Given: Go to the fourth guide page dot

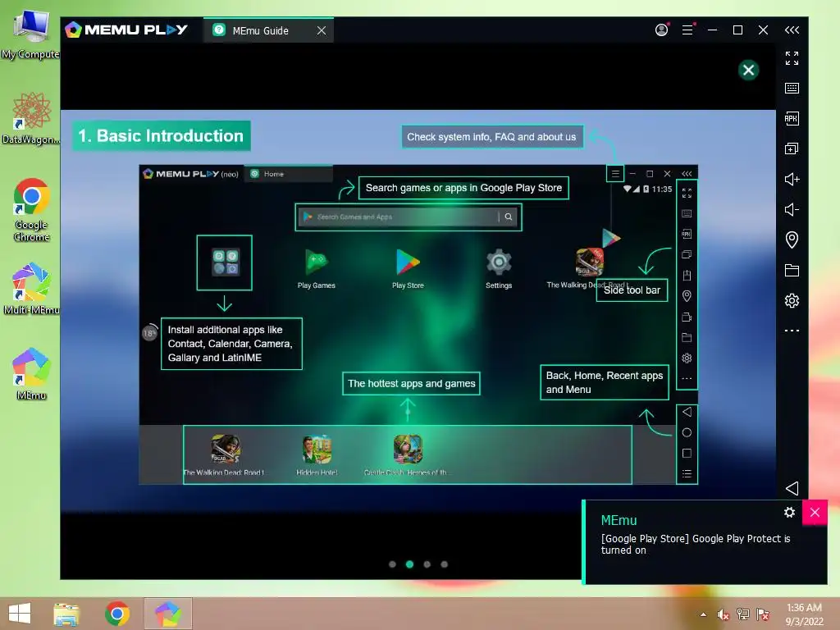Looking at the screenshot, I should coord(444,564).
